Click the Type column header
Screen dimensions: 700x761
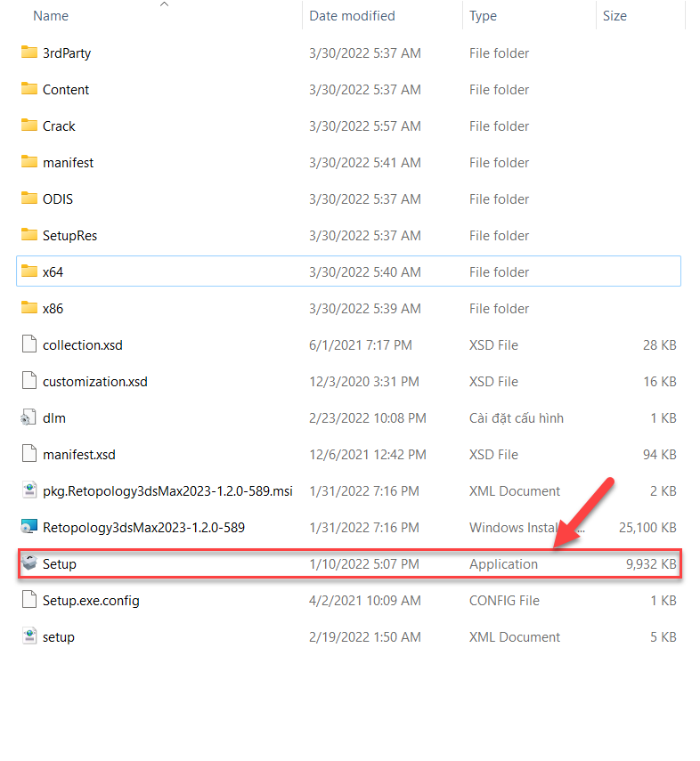click(484, 16)
